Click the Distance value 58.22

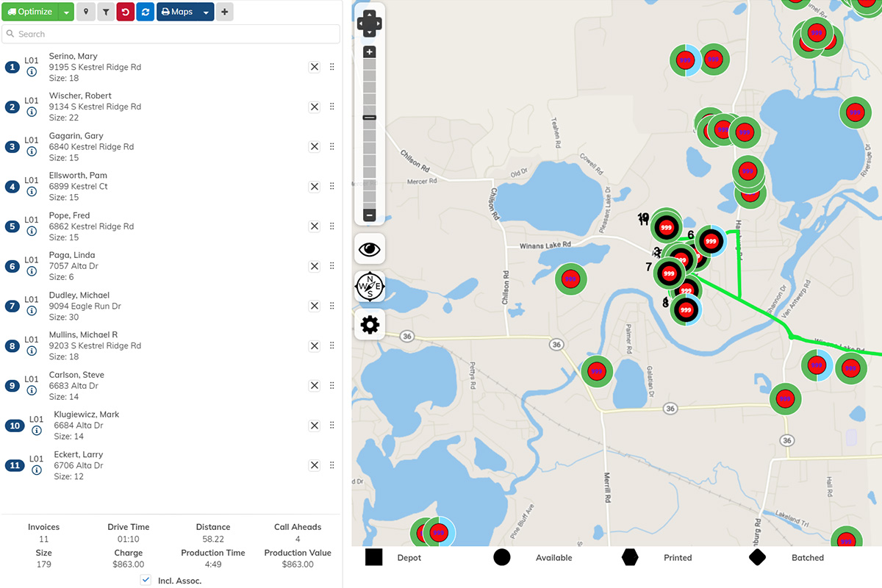(213, 539)
